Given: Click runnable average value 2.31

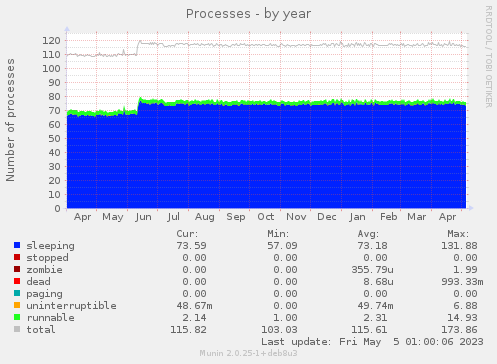Looking at the screenshot, I should point(375,318).
